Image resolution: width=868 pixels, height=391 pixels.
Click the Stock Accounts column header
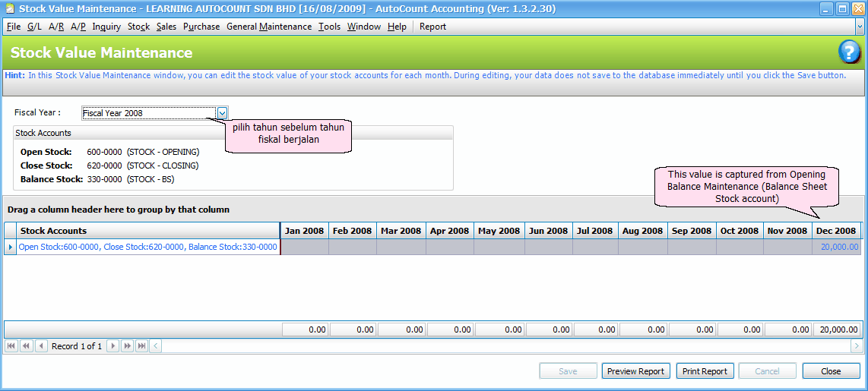148,231
